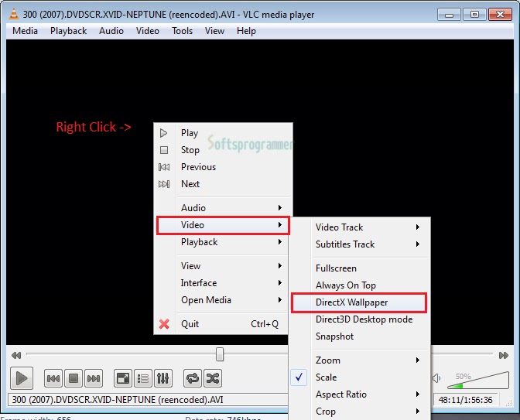This screenshot has width=520, height=420.
Task: Click the faster forward arrows icon
Action: click(504, 355)
